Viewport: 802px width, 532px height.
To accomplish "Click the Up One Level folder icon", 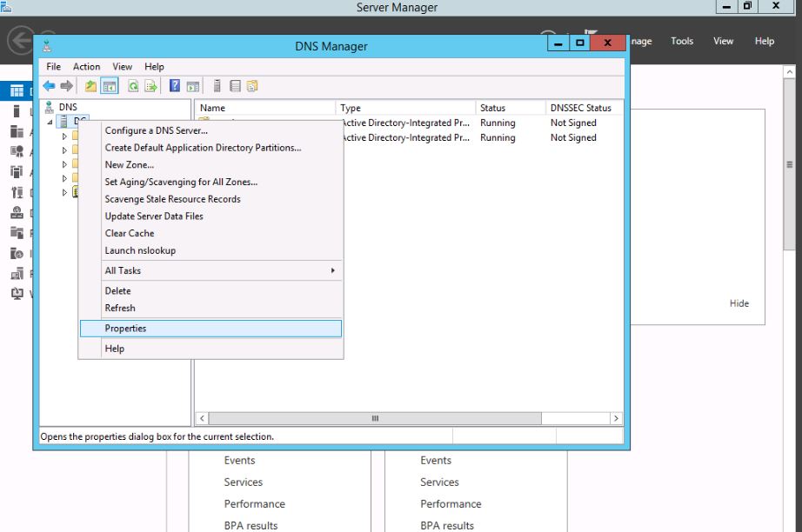I will point(90,86).
